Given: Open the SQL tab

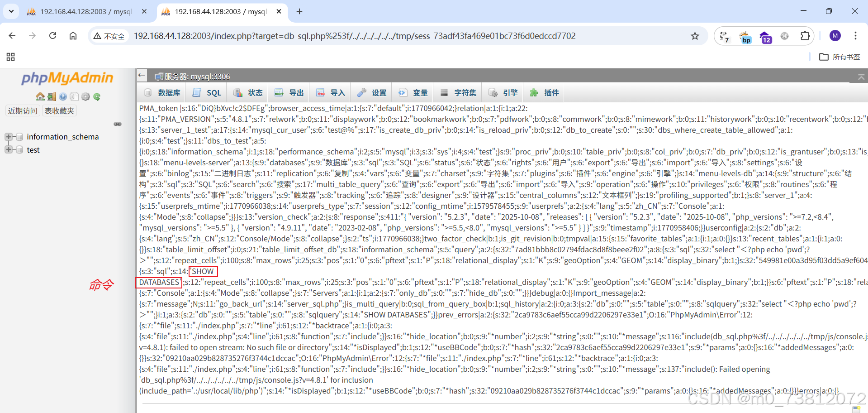Looking at the screenshot, I should [x=207, y=93].
